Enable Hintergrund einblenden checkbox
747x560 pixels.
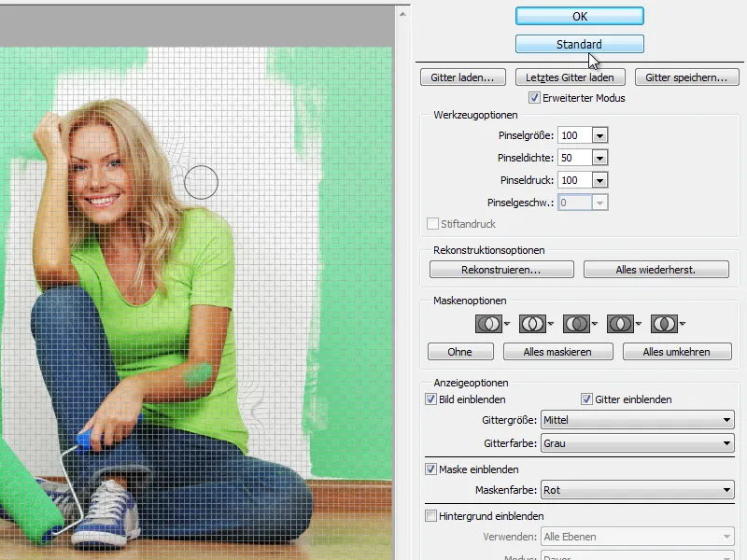(x=430, y=516)
